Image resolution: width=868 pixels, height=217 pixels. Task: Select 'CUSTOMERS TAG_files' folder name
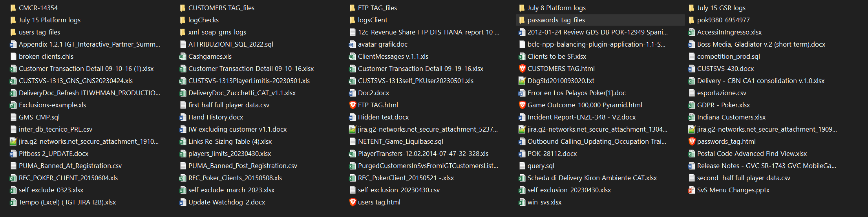221,8
